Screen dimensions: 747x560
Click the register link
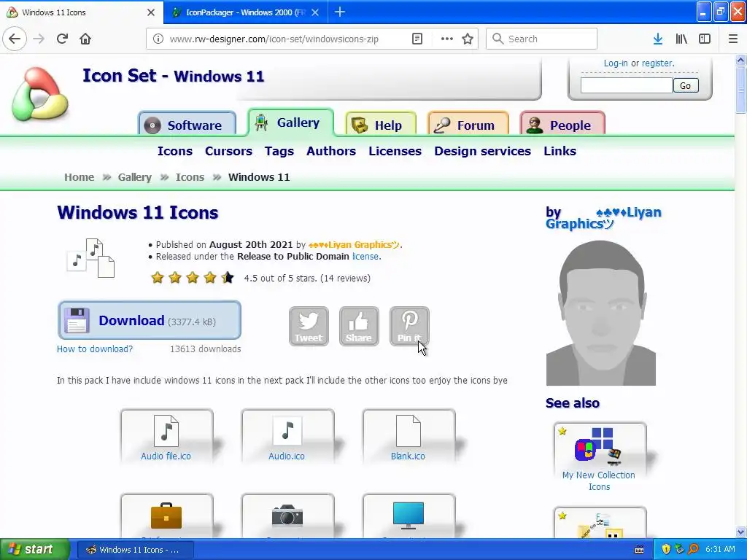(657, 63)
